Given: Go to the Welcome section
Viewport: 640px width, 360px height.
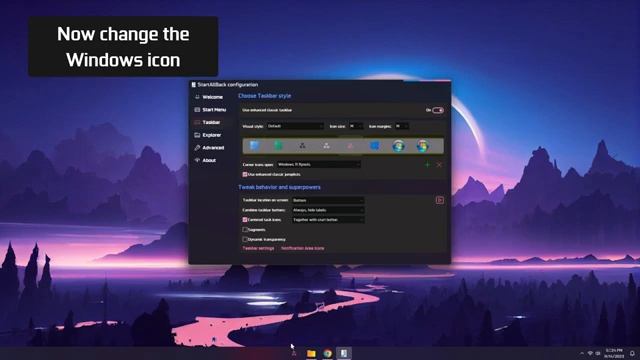Looking at the screenshot, I should click(209, 97).
